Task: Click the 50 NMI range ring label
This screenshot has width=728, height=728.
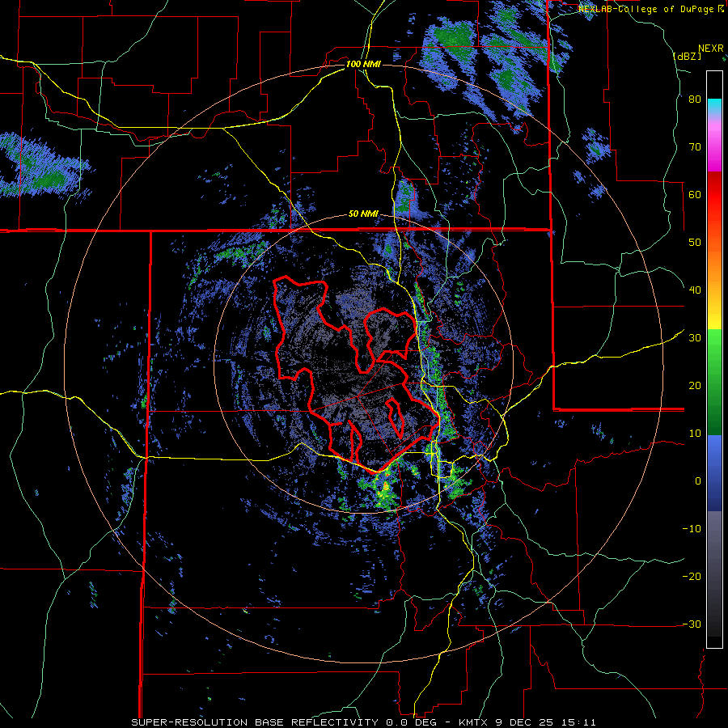Action: point(363,214)
